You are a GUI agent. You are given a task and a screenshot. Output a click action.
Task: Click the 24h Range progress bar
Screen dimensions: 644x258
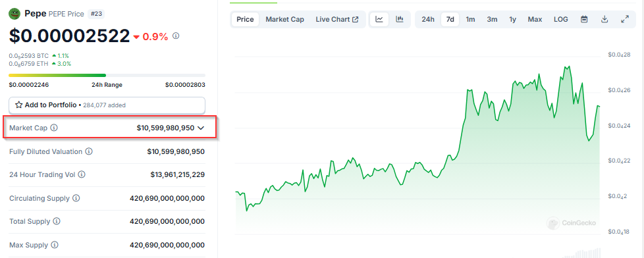coord(107,76)
